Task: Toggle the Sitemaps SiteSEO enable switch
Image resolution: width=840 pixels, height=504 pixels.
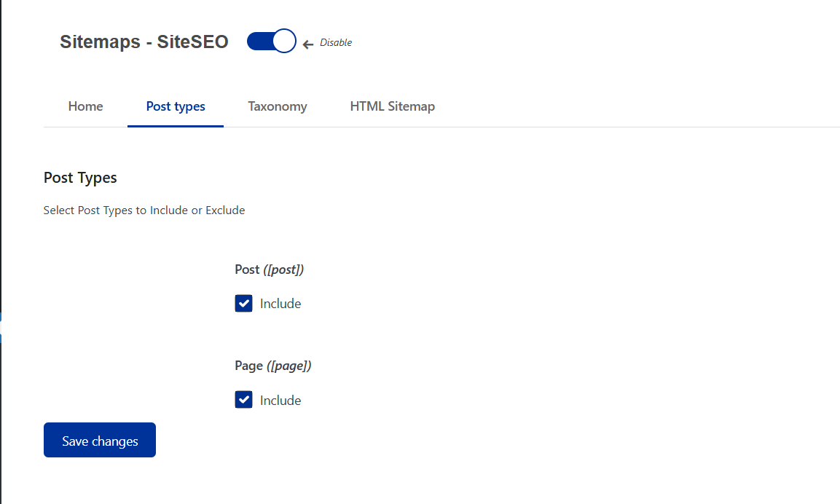Action: 271,42
